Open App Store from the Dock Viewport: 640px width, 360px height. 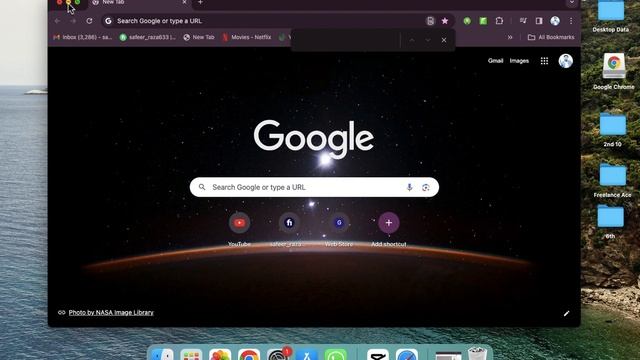coord(307,354)
